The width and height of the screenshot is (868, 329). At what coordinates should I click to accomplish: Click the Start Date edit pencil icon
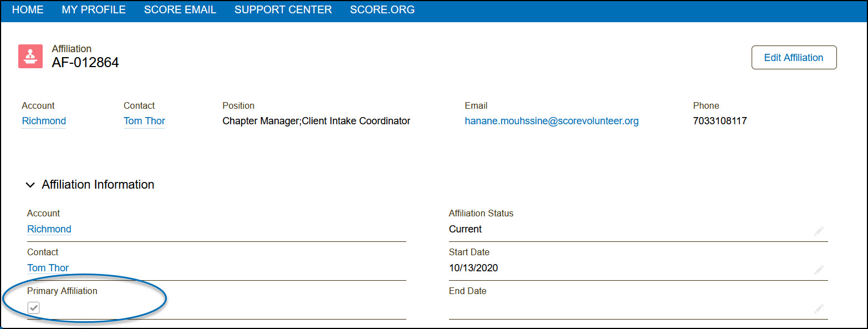[x=819, y=270]
